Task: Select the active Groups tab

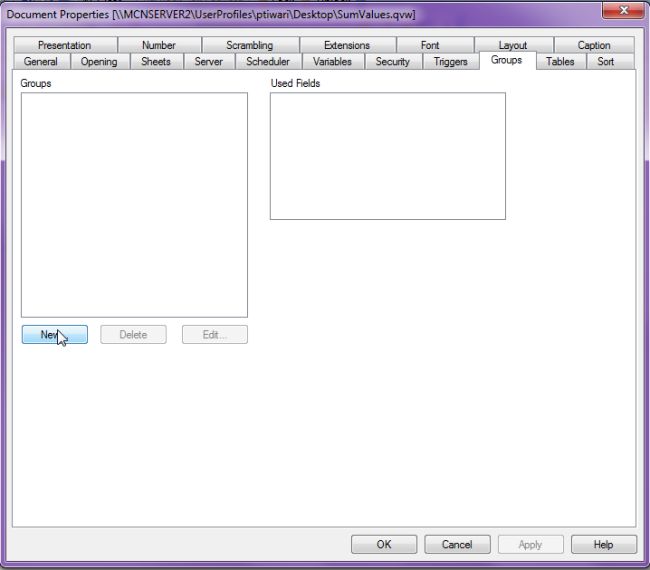Action: [507, 60]
